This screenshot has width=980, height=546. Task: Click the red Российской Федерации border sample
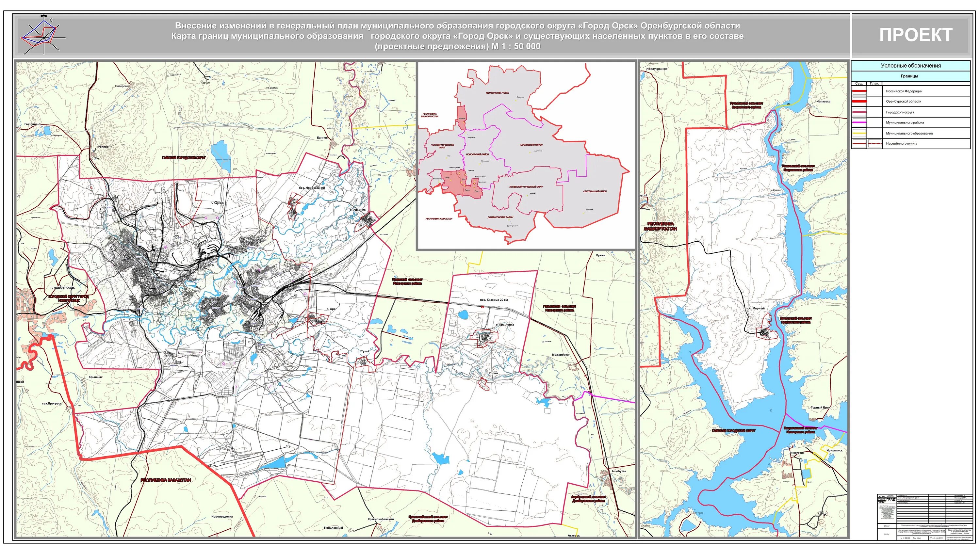859,91
